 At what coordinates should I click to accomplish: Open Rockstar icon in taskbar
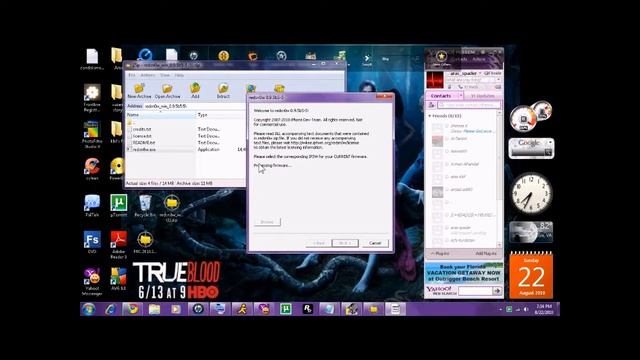pyautogui.click(x=308, y=309)
